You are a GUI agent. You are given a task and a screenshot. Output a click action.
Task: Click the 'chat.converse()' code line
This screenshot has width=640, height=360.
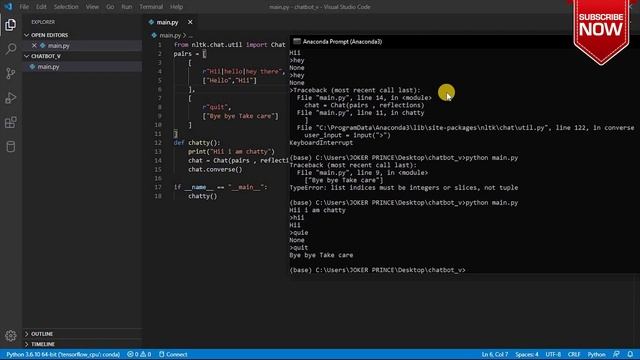[x=215, y=169]
